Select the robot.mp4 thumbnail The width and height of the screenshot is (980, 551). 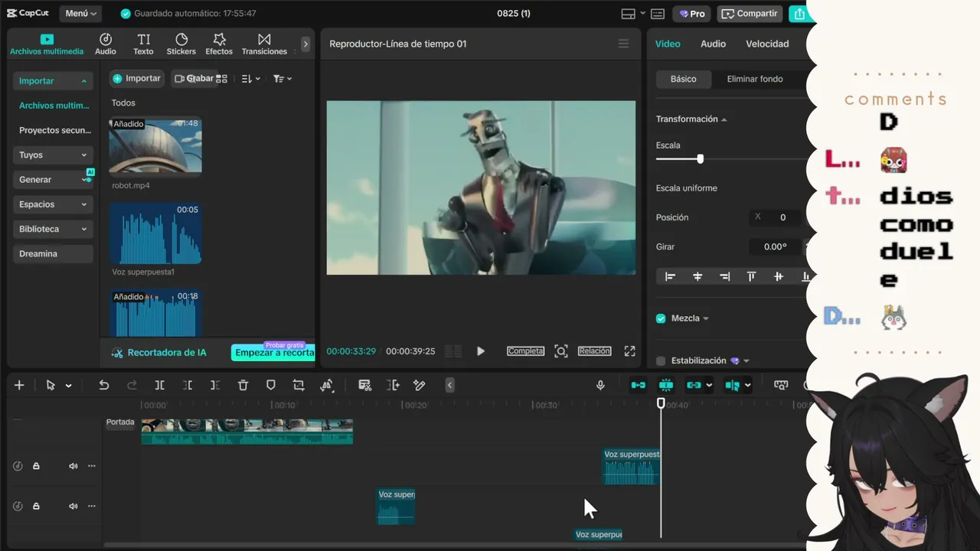coord(155,146)
